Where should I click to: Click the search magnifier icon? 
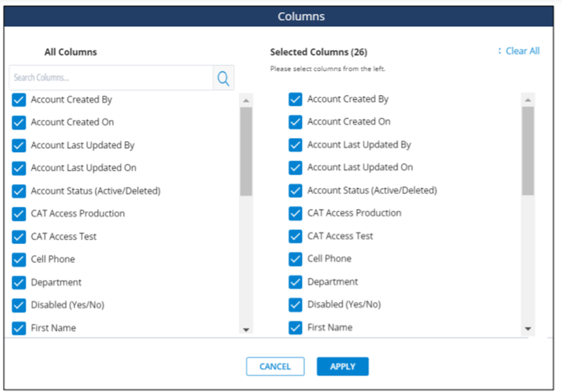pyautogui.click(x=223, y=78)
